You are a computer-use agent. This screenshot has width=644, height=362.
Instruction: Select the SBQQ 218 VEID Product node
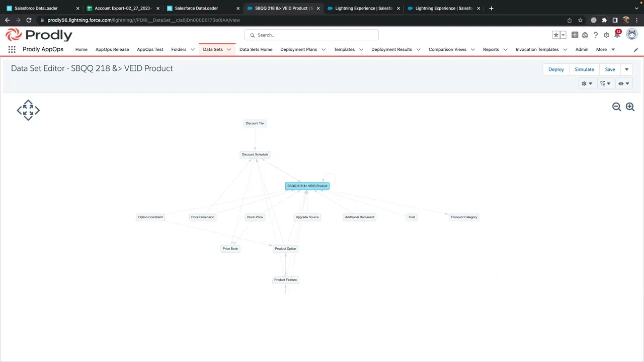coord(307,186)
